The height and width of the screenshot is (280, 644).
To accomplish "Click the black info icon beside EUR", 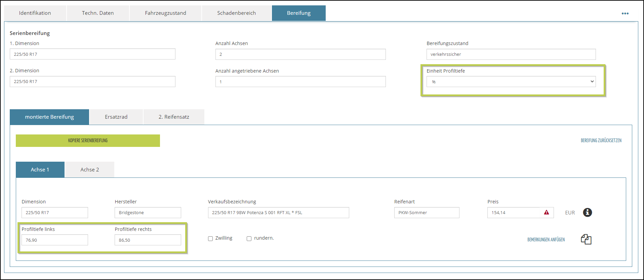I will point(587,212).
